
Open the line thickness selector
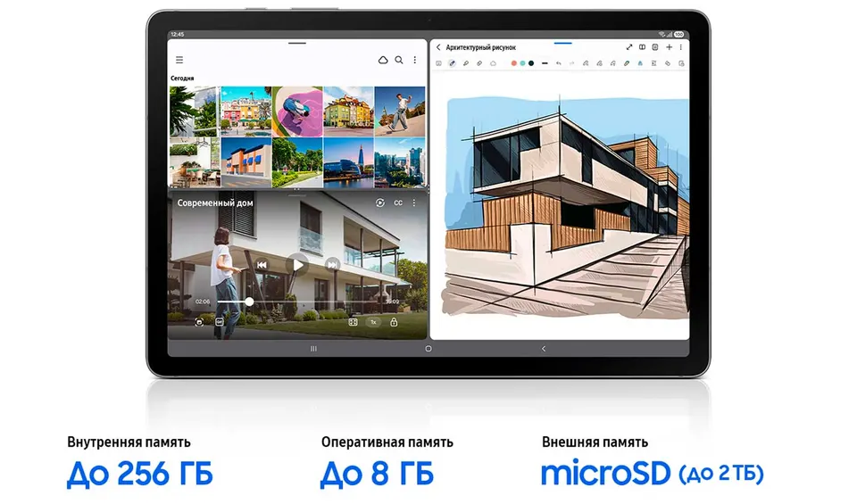pyautogui.click(x=545, y=63)
